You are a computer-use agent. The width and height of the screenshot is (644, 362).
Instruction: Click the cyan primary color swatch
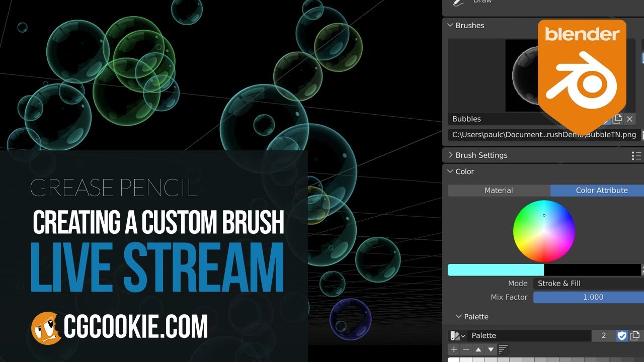click(x=496, y=270)
